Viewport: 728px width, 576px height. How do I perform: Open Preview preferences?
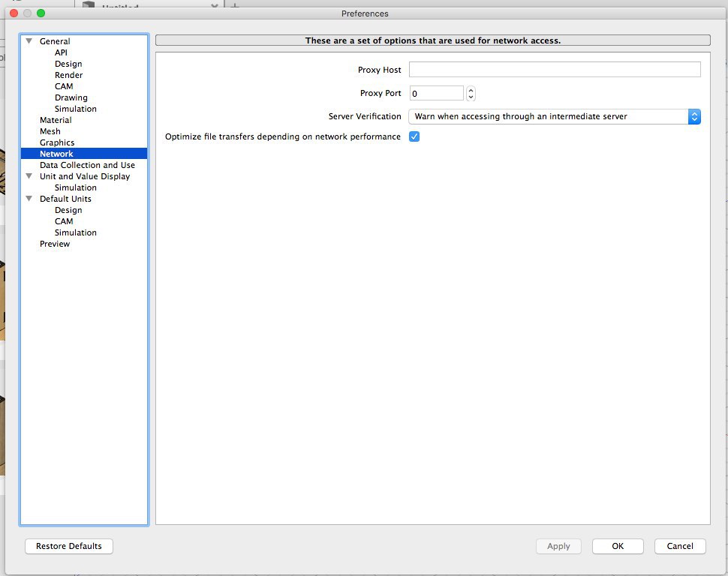tap(55, 244)
